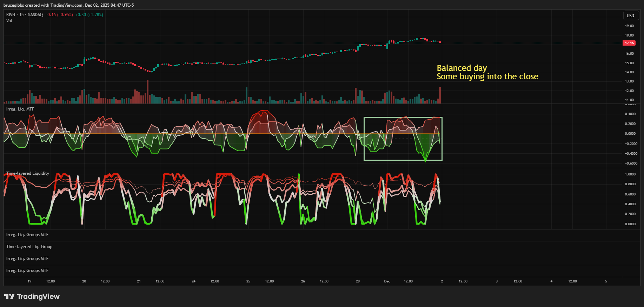Expand the collapsed Time-layered Liq. Group pane

(x=29, y=247)
